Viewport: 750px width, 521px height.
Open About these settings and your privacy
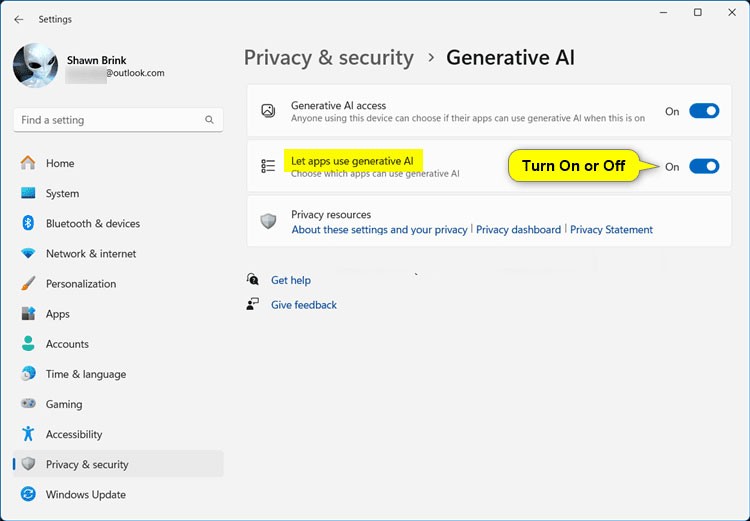pos(379,230)
